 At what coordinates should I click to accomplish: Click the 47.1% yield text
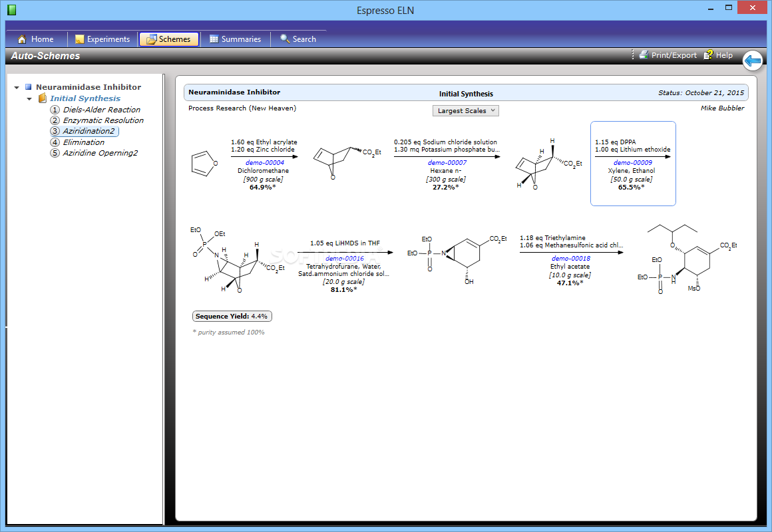570,283
